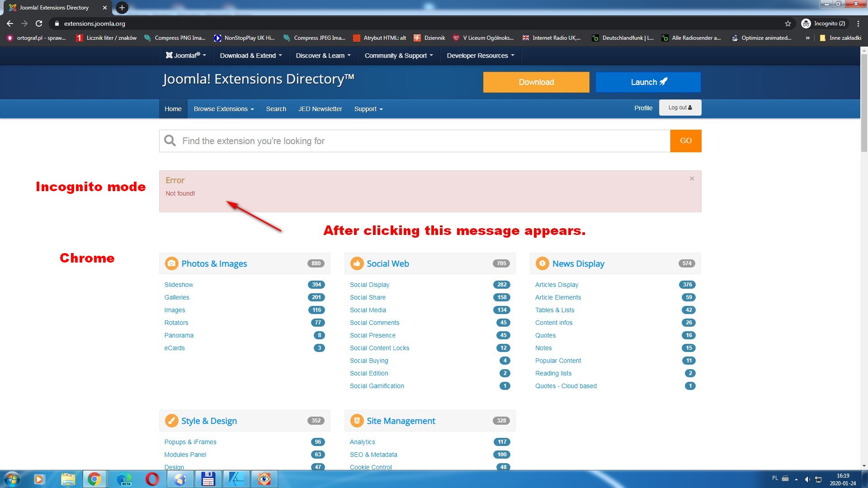Expand the Support dropdown menu
This screenshot has height=488, width=868.
coord(368,108)
